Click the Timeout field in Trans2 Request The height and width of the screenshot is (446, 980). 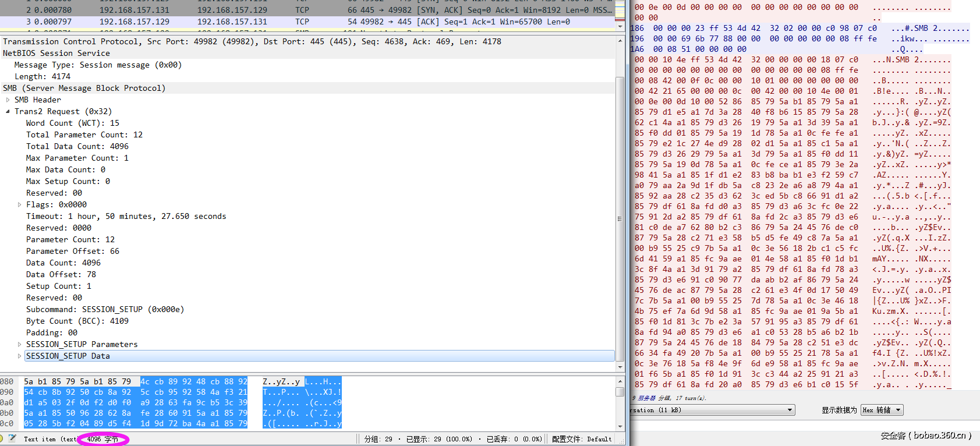tap(126, 216)
